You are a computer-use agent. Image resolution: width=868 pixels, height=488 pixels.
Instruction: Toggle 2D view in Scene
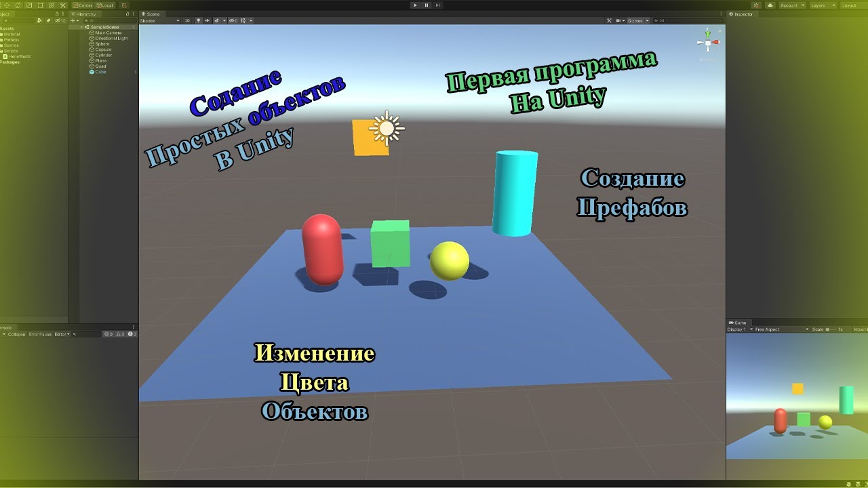[x=187, y=21]
